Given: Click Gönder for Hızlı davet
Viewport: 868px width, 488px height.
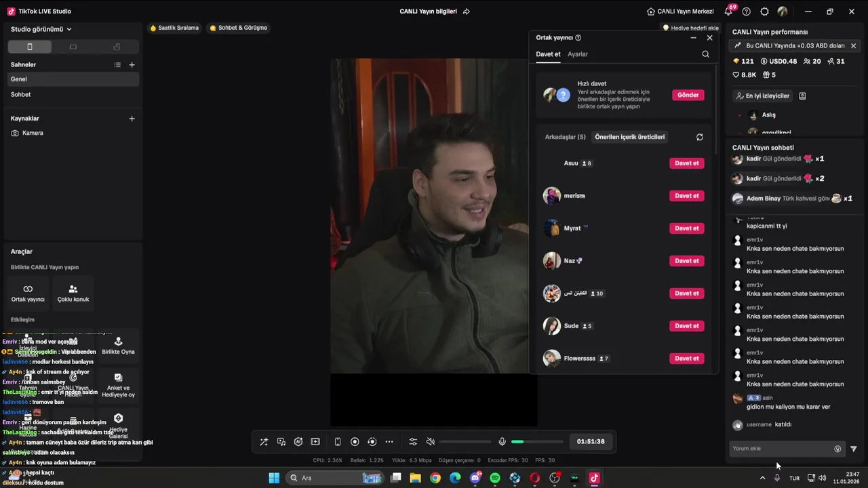Looking at the screenshot, I should coord(688,95).
